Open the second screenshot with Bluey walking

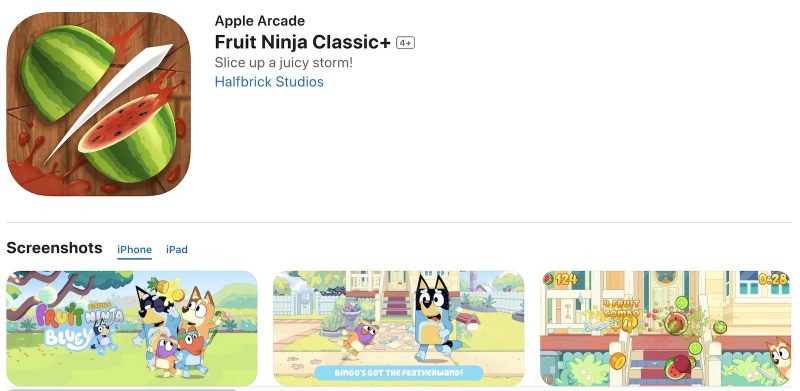click(398, 328)
